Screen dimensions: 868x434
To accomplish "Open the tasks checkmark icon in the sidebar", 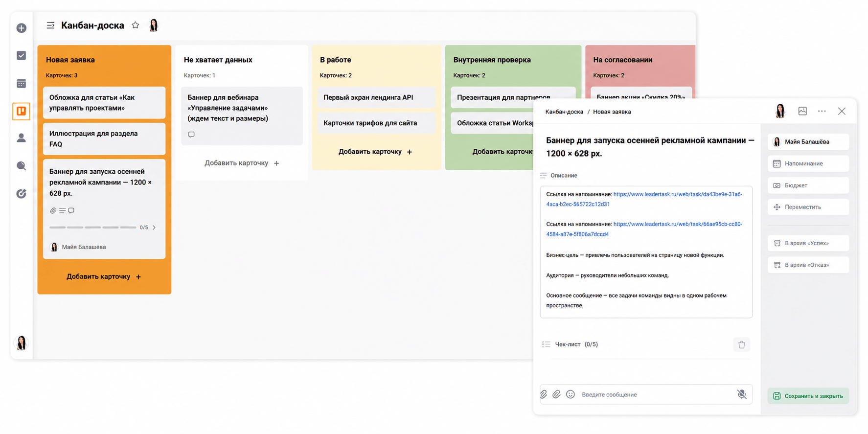I will (22, 56).
